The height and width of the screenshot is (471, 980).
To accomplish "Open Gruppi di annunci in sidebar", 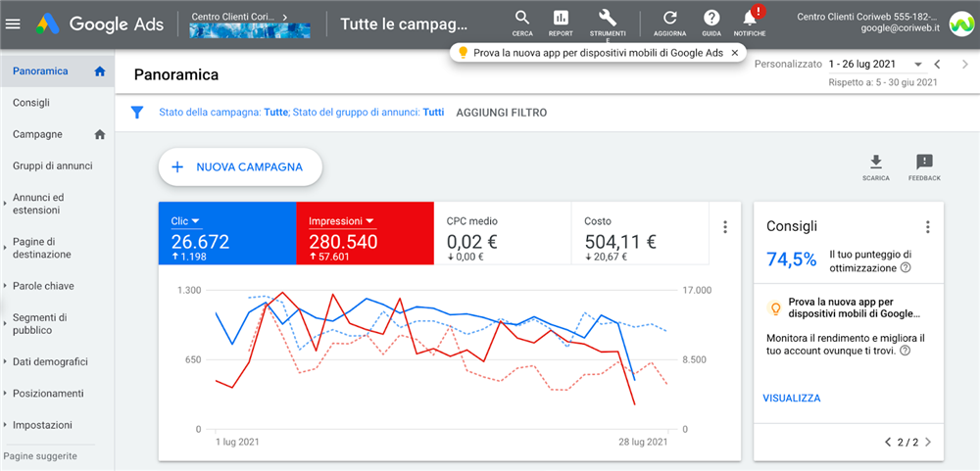I will tap(53, 166).
